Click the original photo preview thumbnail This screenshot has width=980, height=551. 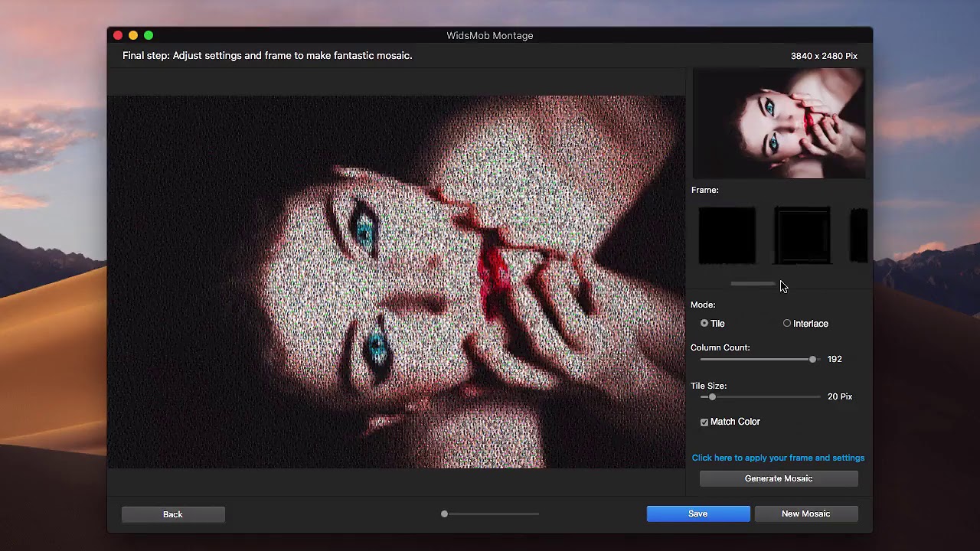click(779, 123)
